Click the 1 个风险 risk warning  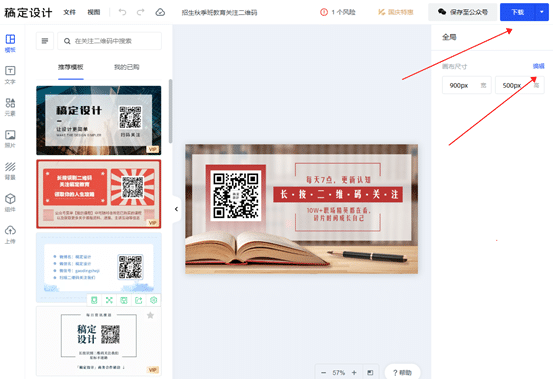pyautogui.click(x=338, y=12)
